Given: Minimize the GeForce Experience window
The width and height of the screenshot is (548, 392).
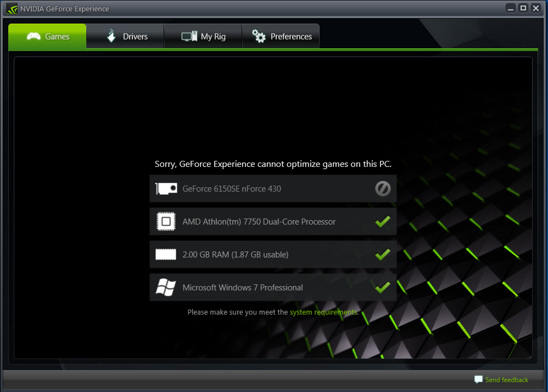Looking at the screenshot, I should (x=511, y=8).
